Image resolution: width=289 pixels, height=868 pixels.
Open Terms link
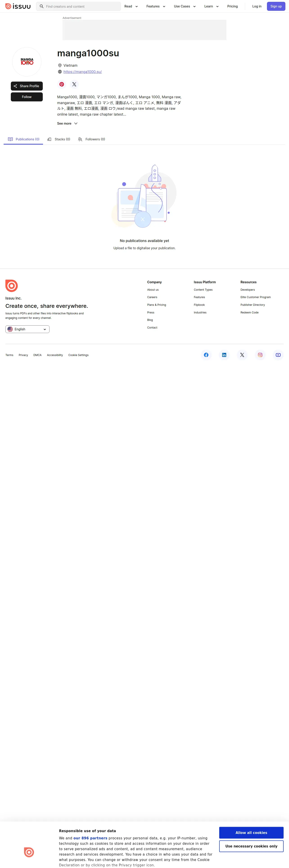[x=9, y=355]
